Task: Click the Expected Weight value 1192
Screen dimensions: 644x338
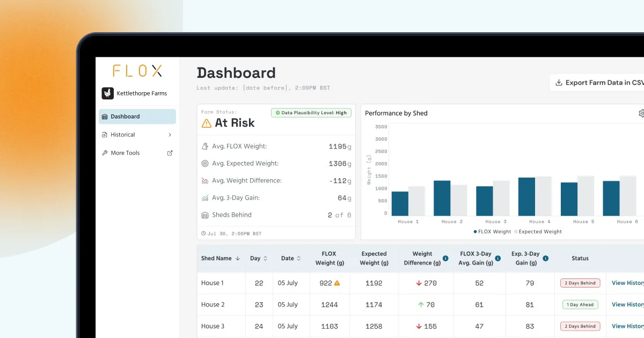Action: [374, 283]
